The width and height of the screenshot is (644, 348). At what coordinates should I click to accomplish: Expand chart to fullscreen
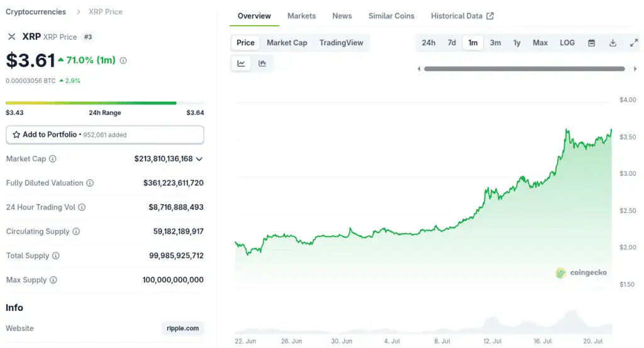tap(634, 43)
